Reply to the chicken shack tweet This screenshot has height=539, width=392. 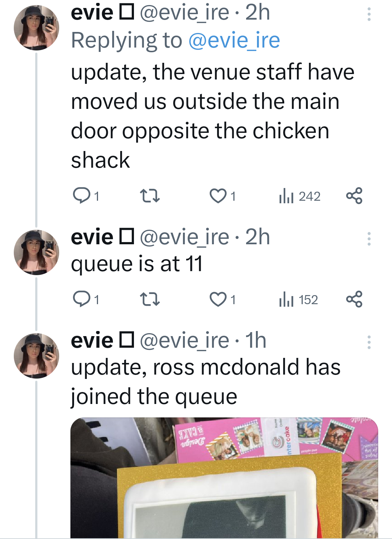tap(82, 196)
